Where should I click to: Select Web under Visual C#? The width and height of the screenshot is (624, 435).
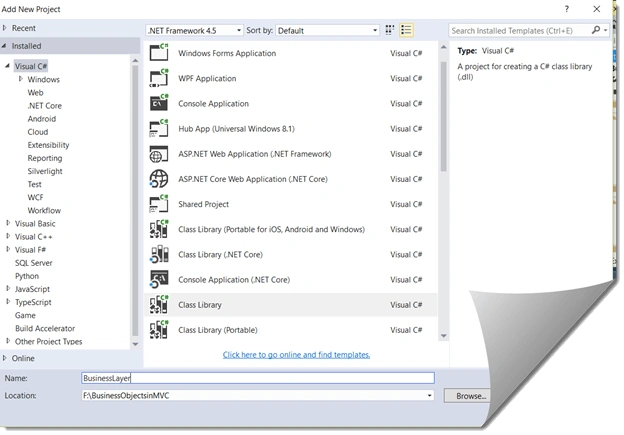click(35, 92)
